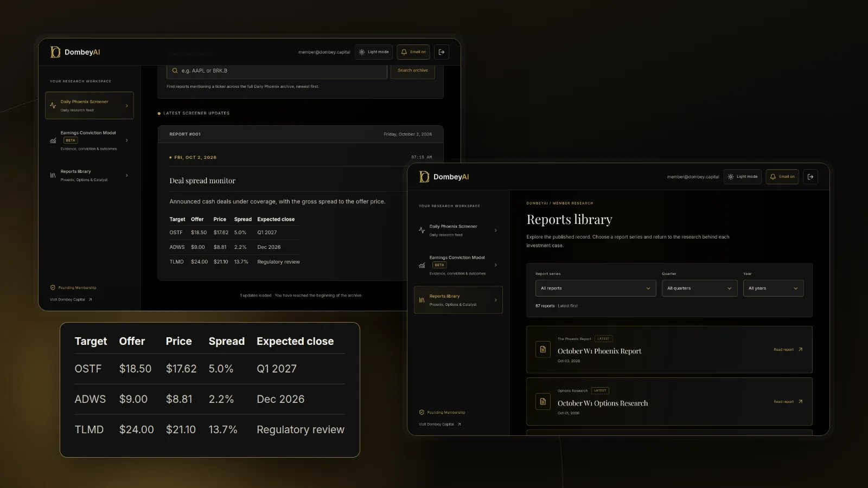The image size is (868, 488).
Task: Click the books icon of Reports library in right window
Action: (x=422, y=300)
